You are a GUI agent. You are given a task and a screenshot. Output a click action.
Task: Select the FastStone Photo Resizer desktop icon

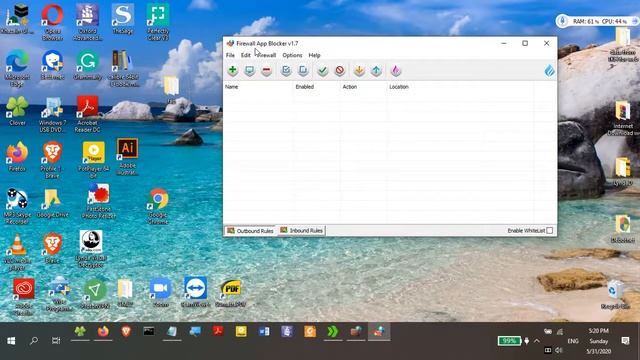point(98,201)
